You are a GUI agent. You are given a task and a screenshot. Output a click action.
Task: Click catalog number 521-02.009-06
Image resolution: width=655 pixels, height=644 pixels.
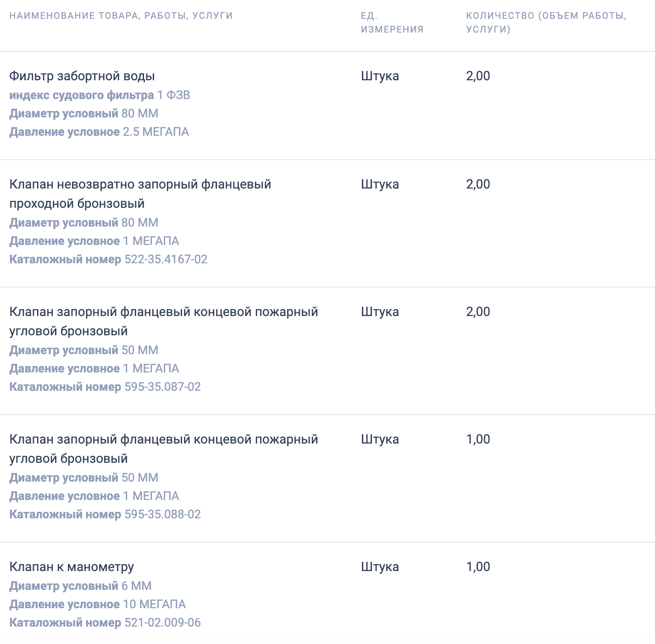163,623
